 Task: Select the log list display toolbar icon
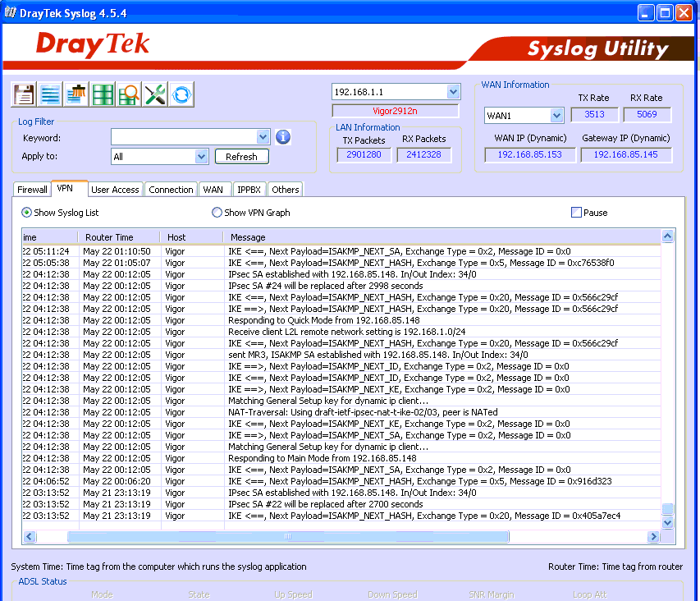[x=49, y=94]
